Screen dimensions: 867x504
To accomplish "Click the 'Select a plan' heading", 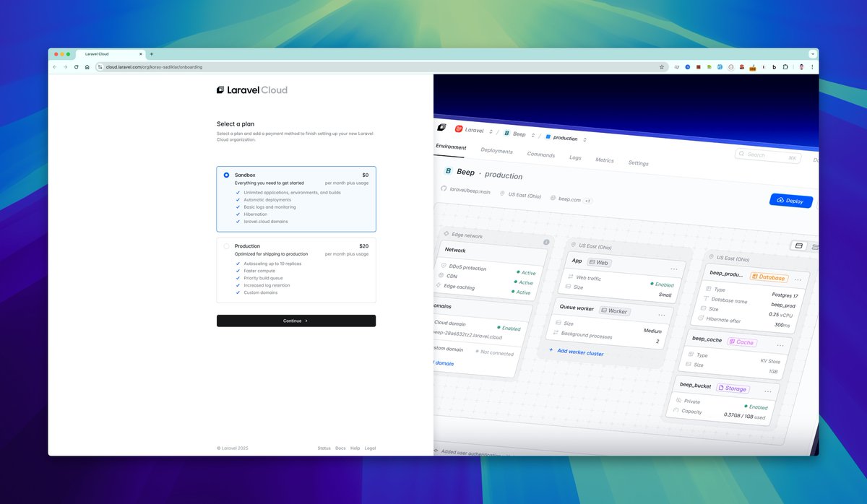I will 236,123.
